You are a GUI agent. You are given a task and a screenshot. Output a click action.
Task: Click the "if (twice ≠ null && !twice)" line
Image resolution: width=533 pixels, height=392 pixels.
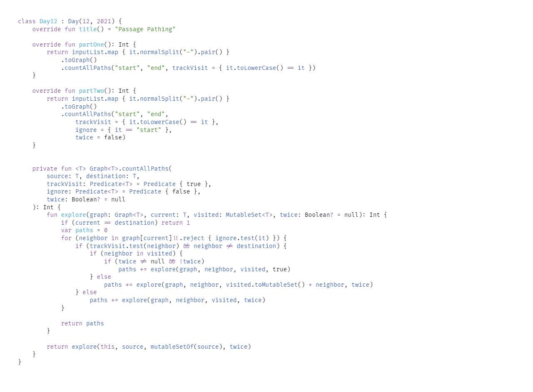tap(154, 261)
